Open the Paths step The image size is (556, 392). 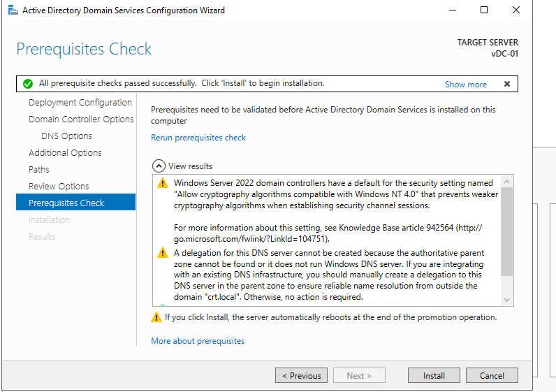pos(39,170)
